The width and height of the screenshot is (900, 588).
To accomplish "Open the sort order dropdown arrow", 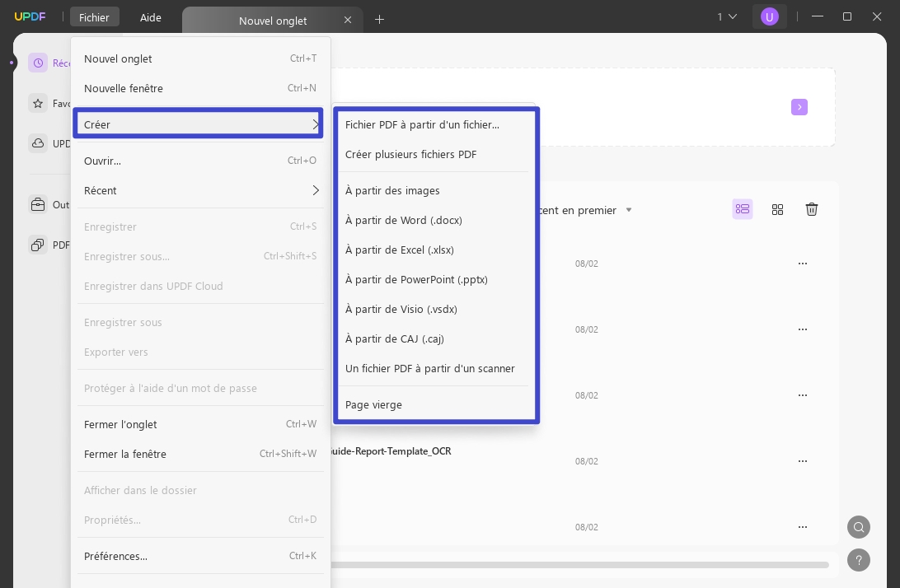I will pos(629,210).
